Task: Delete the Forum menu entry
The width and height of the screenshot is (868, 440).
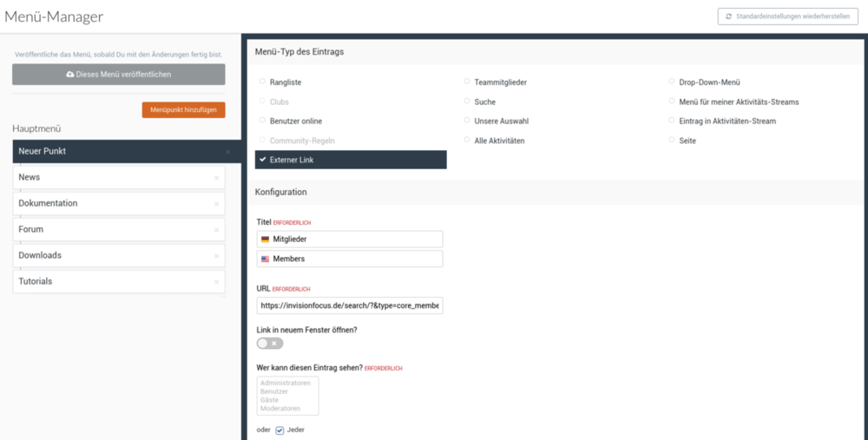Action: point(216,230)
